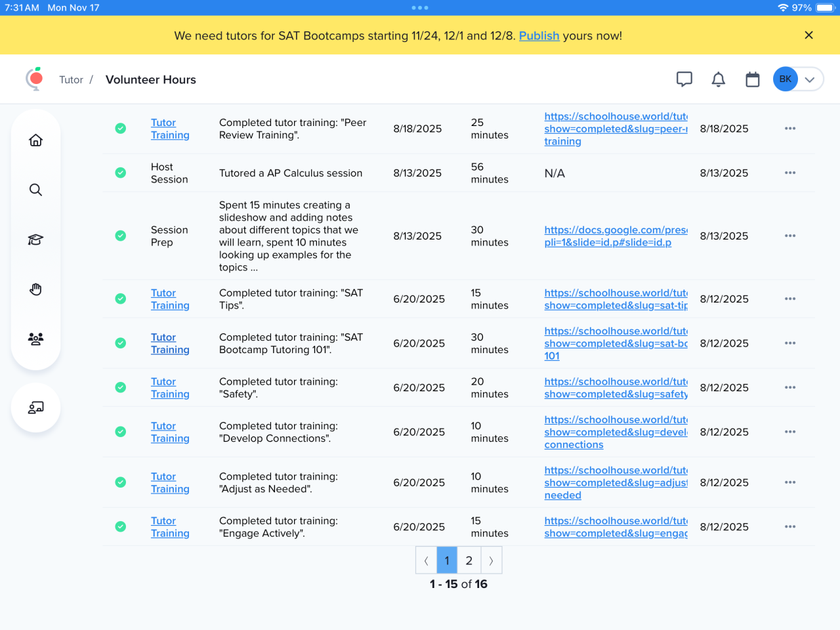840x630 pixels.
Task: Open the calendar icon in header
Action: 753,79
